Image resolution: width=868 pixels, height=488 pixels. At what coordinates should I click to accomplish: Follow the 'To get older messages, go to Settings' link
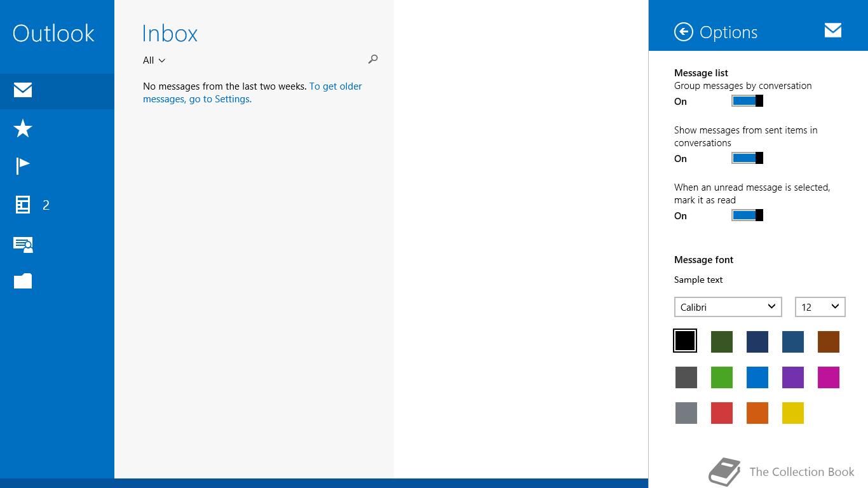[252, 93]
